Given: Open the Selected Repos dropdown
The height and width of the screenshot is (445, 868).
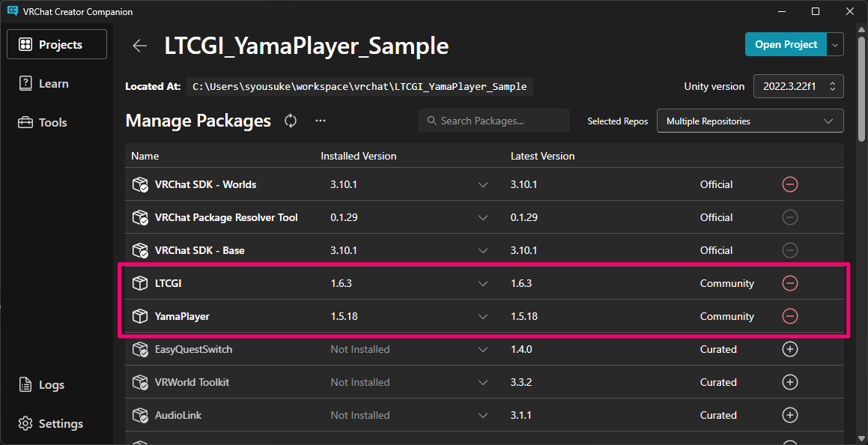Looking at the screenshot, I should [x=750, y=121].
